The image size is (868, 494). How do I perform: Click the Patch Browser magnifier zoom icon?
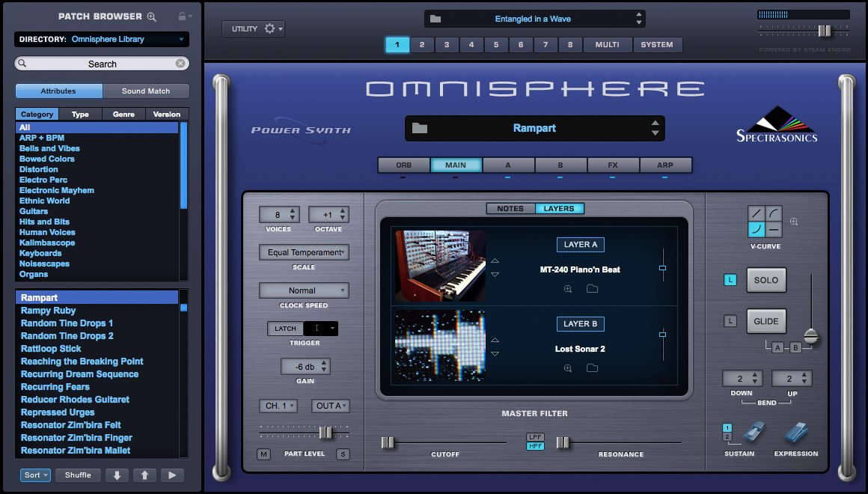[x=152, y=16]
